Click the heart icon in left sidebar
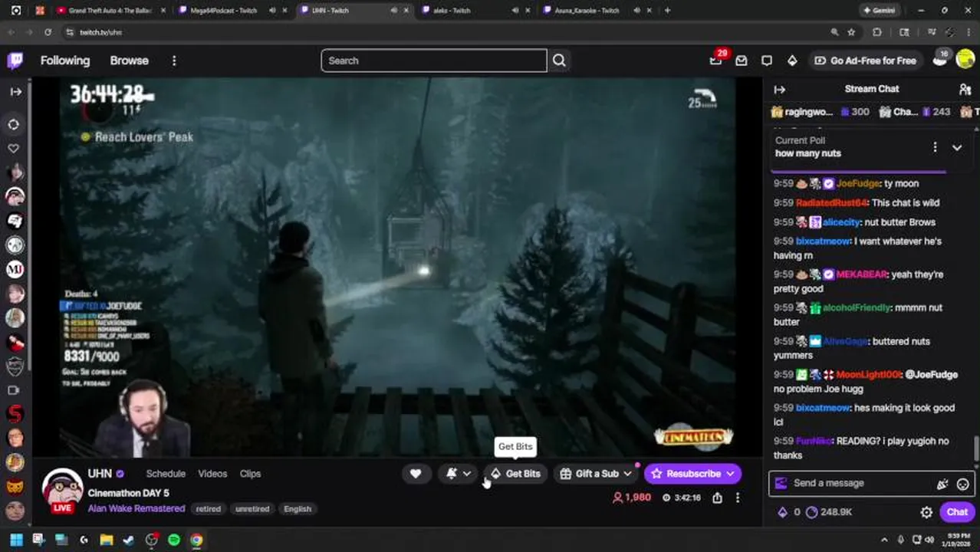 [14, 148]
